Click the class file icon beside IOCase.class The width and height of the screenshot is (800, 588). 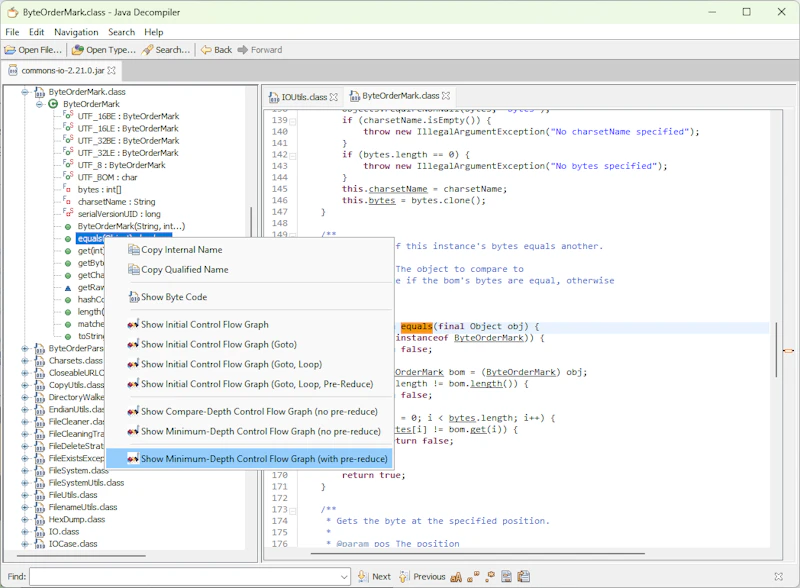[x=40, y=544]
